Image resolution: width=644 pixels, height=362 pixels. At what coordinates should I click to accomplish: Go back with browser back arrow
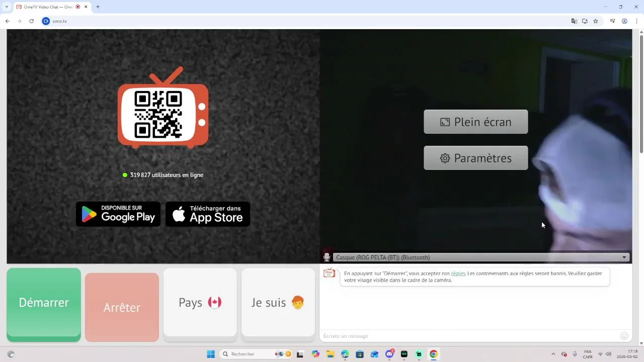pyautogui.click(x=8, y=21)
